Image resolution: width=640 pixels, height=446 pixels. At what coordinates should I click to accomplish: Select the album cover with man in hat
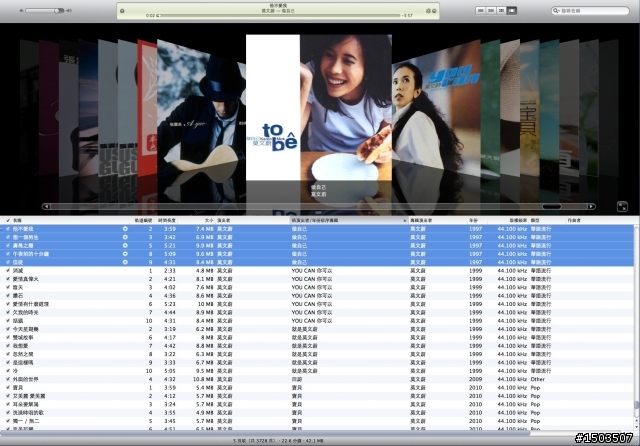202,109
